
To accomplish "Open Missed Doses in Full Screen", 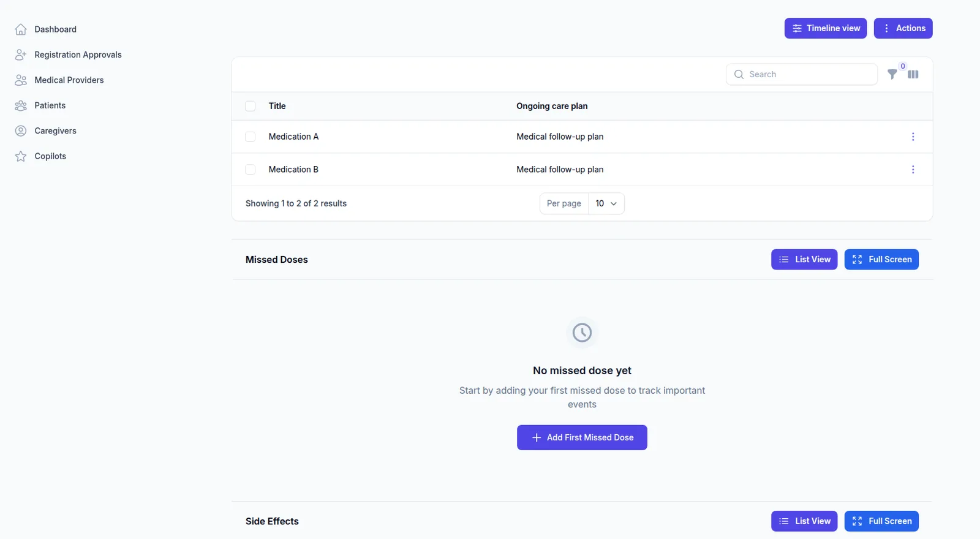I will point(881,260).
